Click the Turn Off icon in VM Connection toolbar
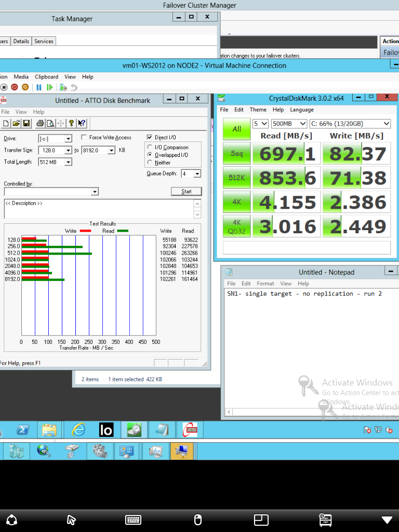Image resolution: width=399 pixels, height=532 pixels. [x=4, y=87]
